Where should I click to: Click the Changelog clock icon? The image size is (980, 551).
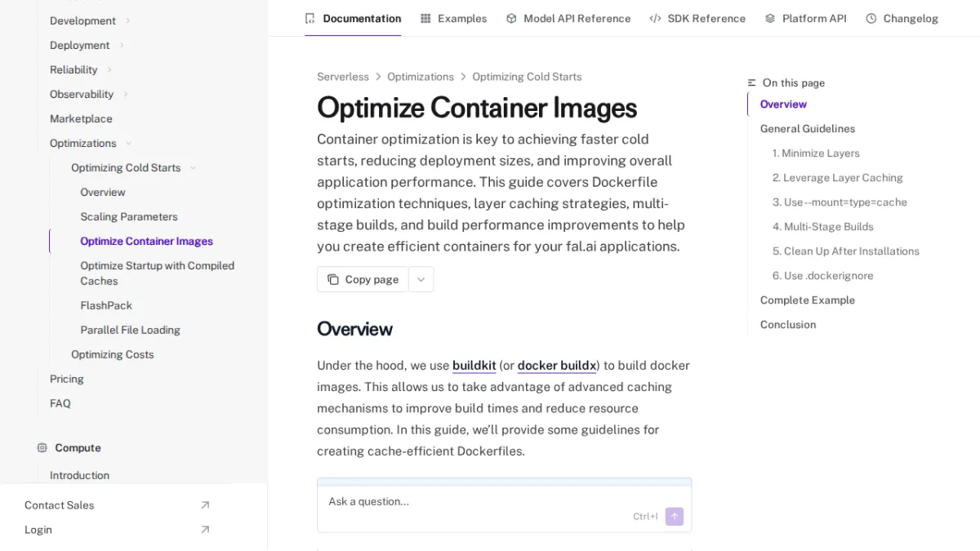tap(871, 18)
